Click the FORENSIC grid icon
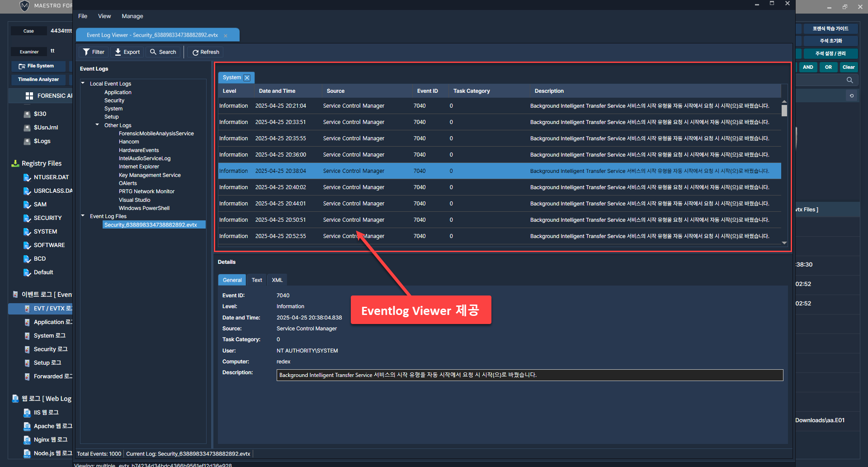868x467 pixels. (29, 96)
